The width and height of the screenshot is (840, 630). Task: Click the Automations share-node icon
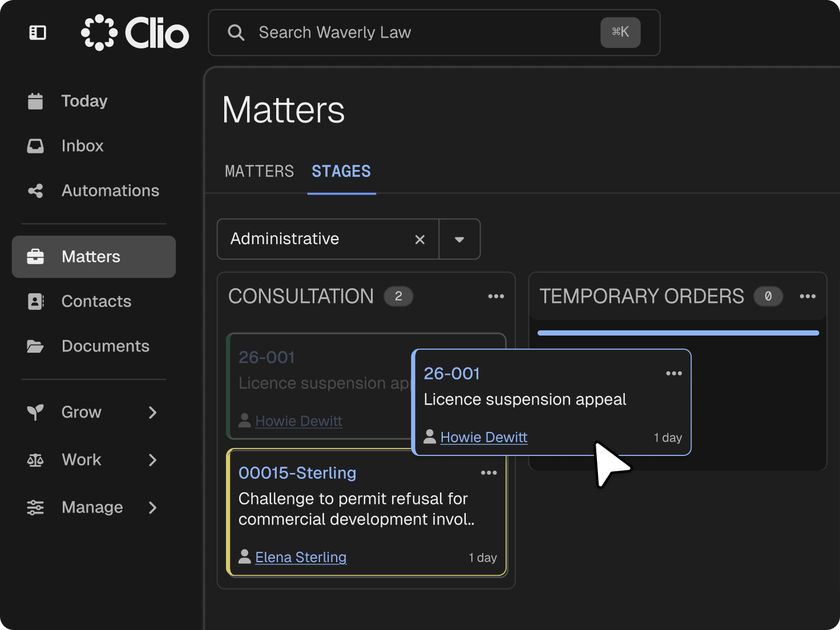[35, 191]
